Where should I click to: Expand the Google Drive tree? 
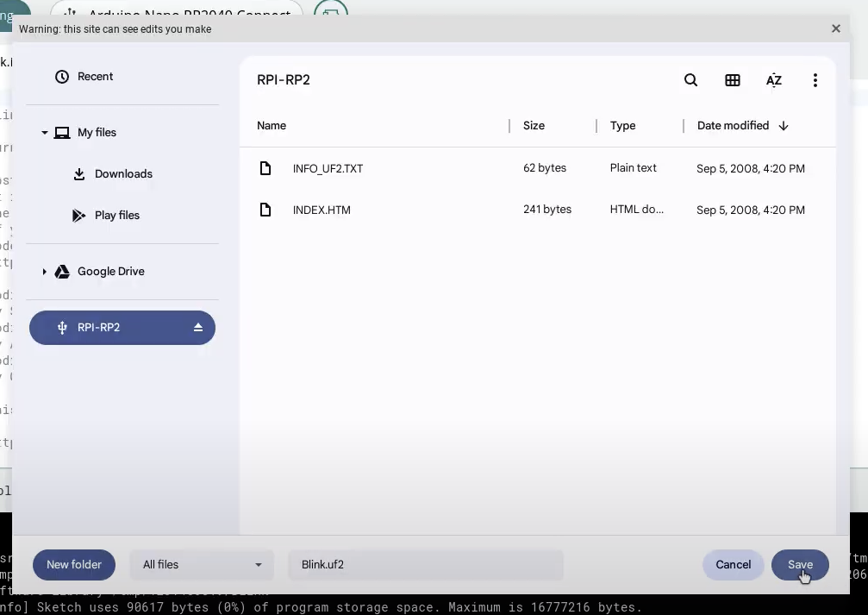tap(44, 272)
